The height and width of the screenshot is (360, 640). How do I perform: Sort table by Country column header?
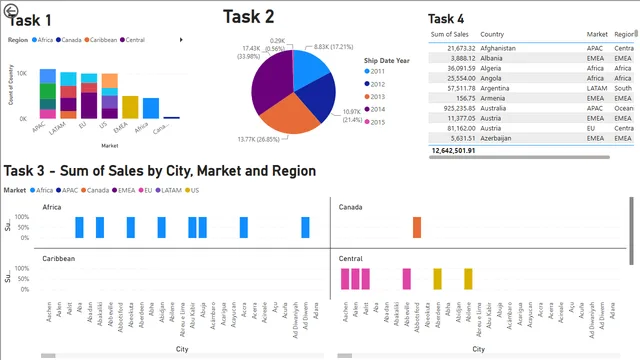pos(492,34)
